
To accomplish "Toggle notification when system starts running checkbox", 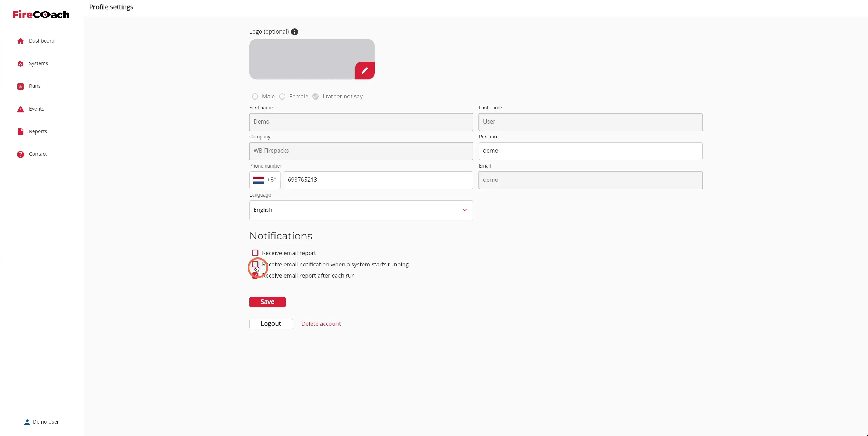I will point(255,264).
